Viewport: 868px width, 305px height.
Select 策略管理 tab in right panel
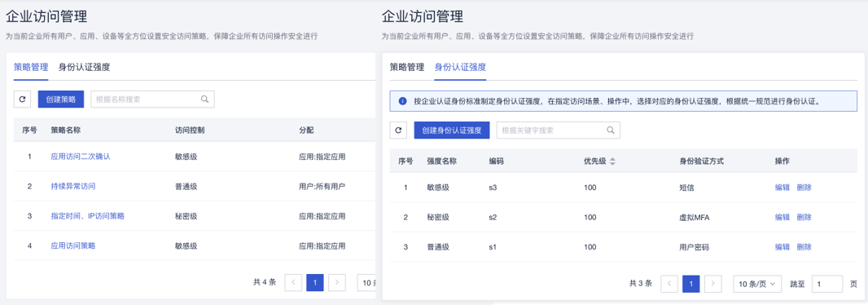point(407,67)
